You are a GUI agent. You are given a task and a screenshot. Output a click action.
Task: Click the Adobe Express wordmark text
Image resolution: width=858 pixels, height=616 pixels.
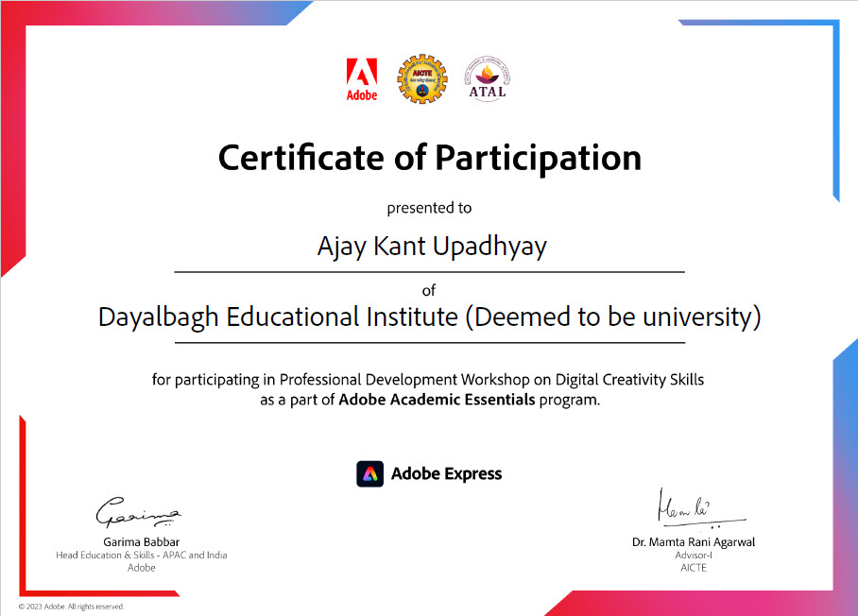446,473
